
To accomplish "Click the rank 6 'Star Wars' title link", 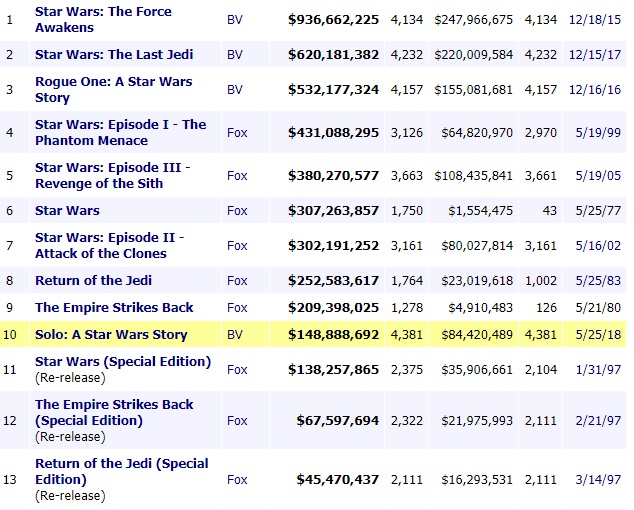I will (x=67, y=210).
